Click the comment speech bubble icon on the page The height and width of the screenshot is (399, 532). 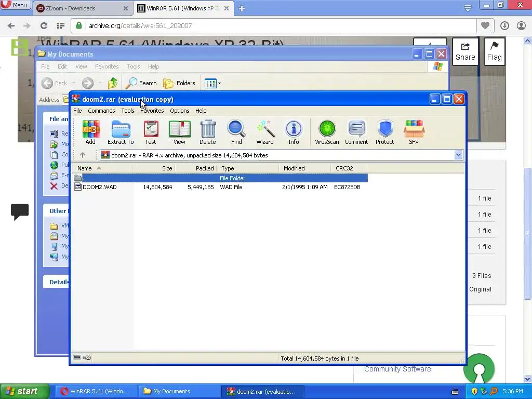(20, 212)
